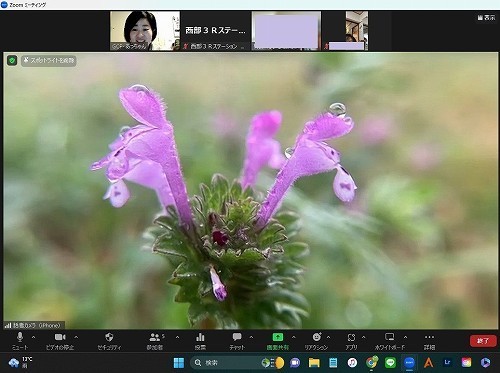Open the Windows Start button

coord(179,362)
